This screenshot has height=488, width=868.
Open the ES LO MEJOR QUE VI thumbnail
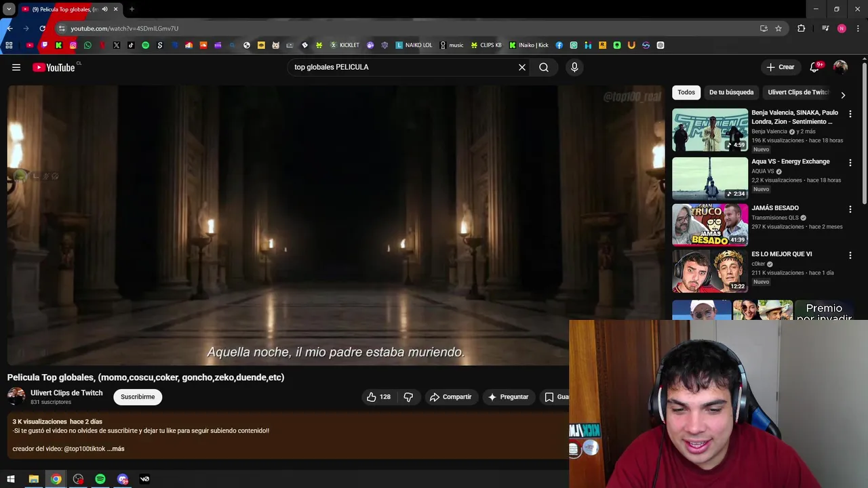pos(710,271)
